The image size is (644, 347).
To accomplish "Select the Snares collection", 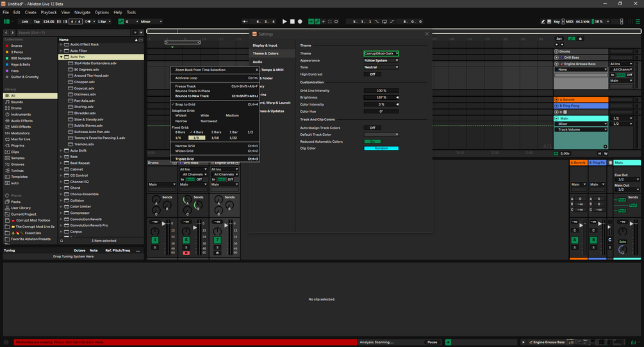I will click(17, 46).
